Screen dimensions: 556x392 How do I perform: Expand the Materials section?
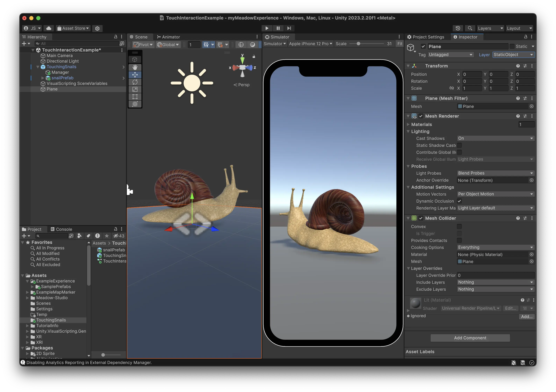click(x=408, y=125)
